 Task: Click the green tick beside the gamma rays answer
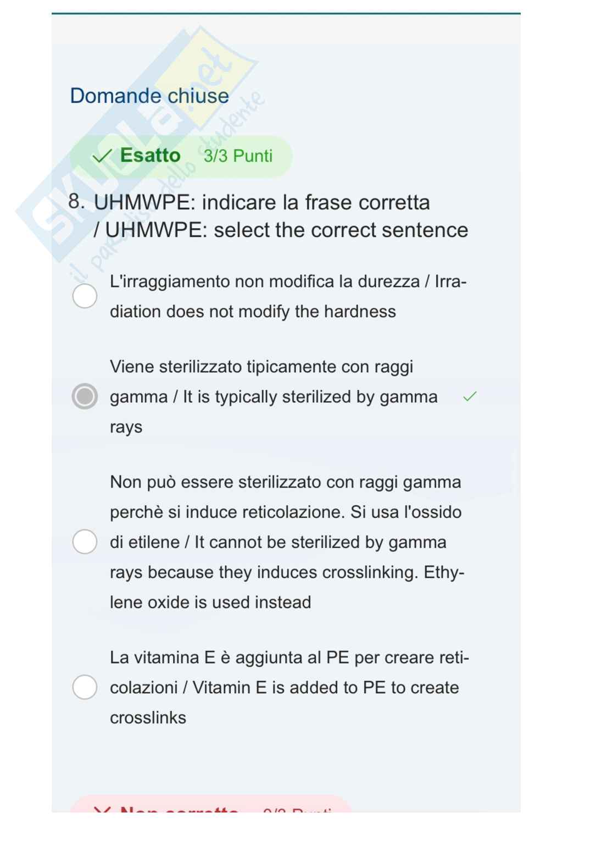coord(470,396)
